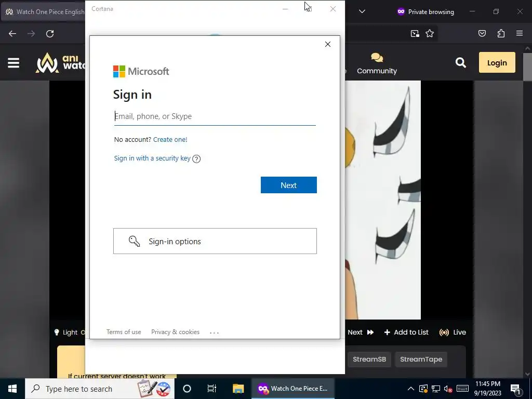Open the browser application menu
532x399 pixels.
pos(520,33)
